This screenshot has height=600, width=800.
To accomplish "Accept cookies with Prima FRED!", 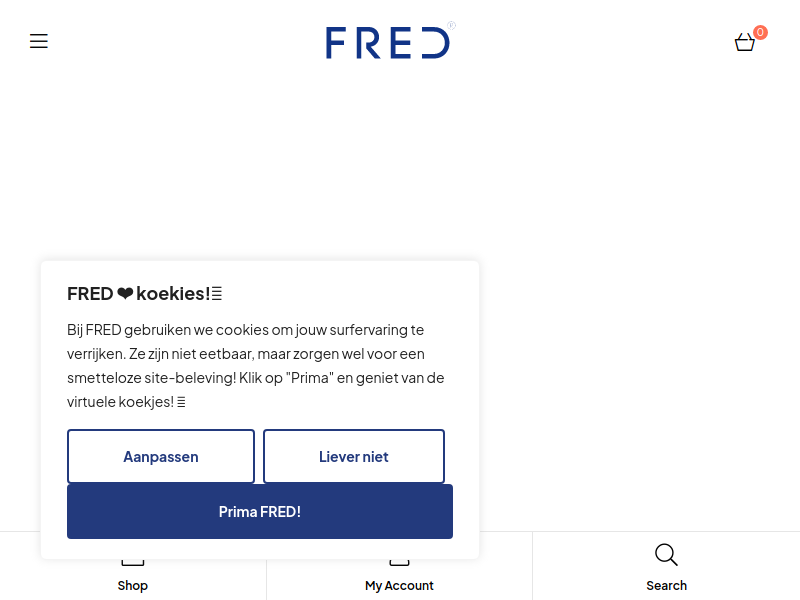I will click(x=260, y=511).
